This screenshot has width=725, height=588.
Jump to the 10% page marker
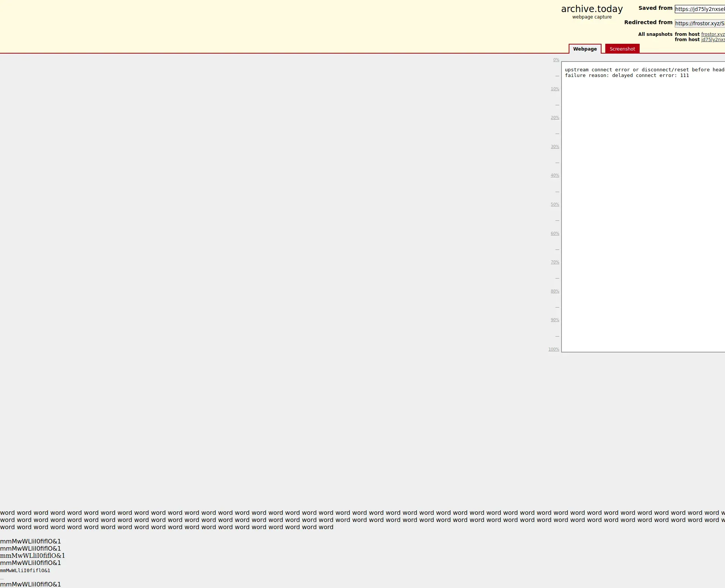point(555,89)
